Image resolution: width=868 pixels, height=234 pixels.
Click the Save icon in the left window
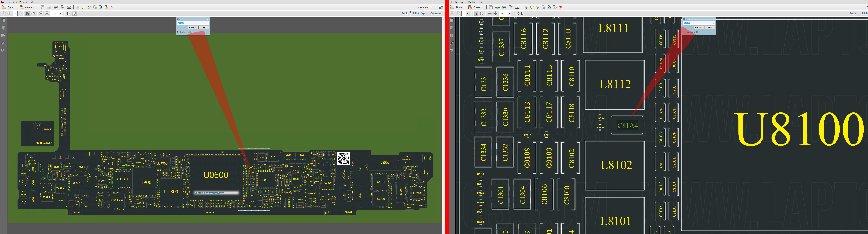click(x=42, y=7)
